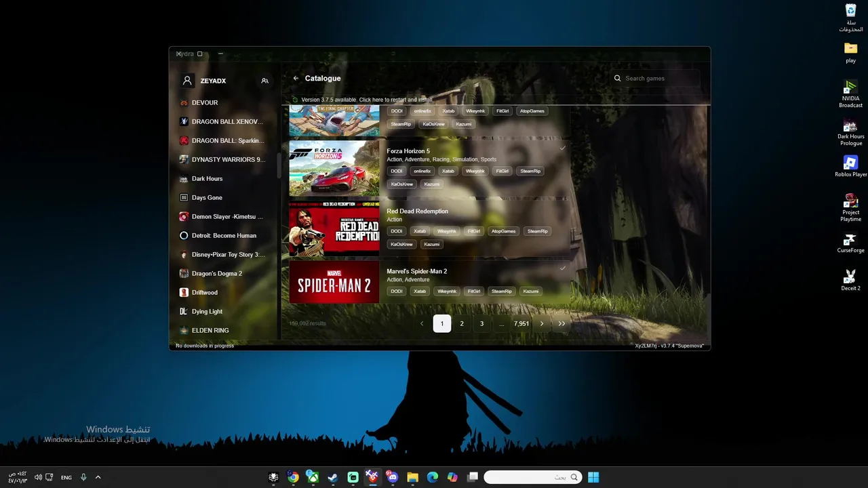Open DEVOUR from the sidebar library

(224, 103)
